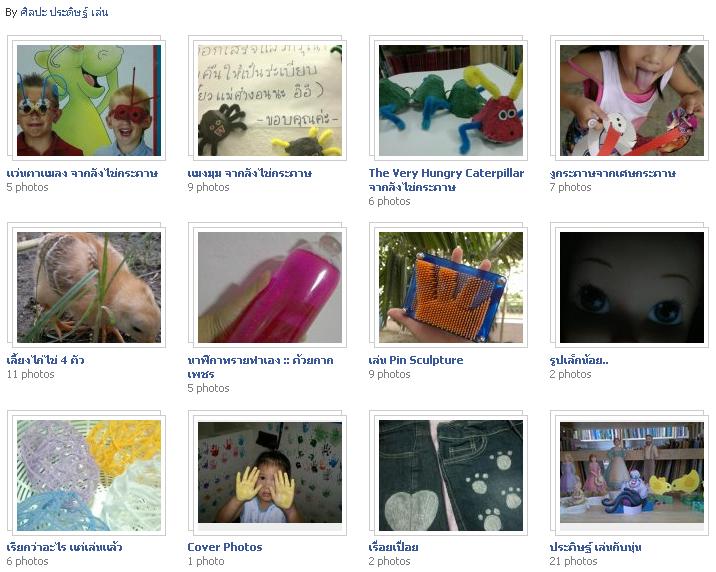Click the dark doll eyes album thumbnail
The image size is (716, 572).
[632, 287]
